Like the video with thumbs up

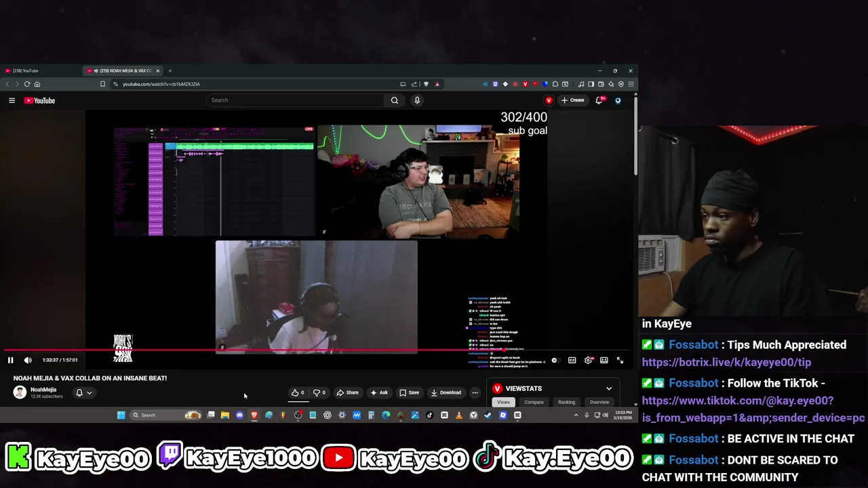[x=298, y=392]
